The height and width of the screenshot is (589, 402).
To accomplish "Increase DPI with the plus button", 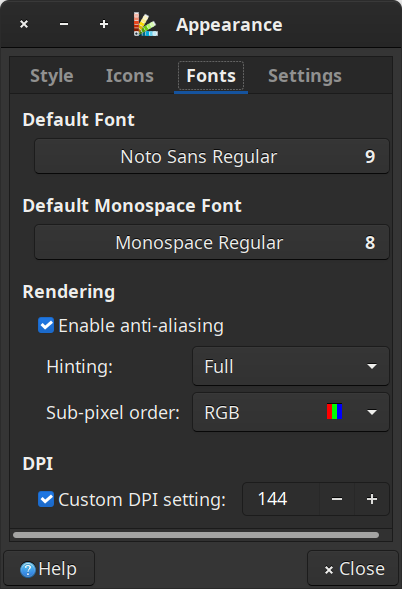I will pyautogui.click(x=372, y=499).
